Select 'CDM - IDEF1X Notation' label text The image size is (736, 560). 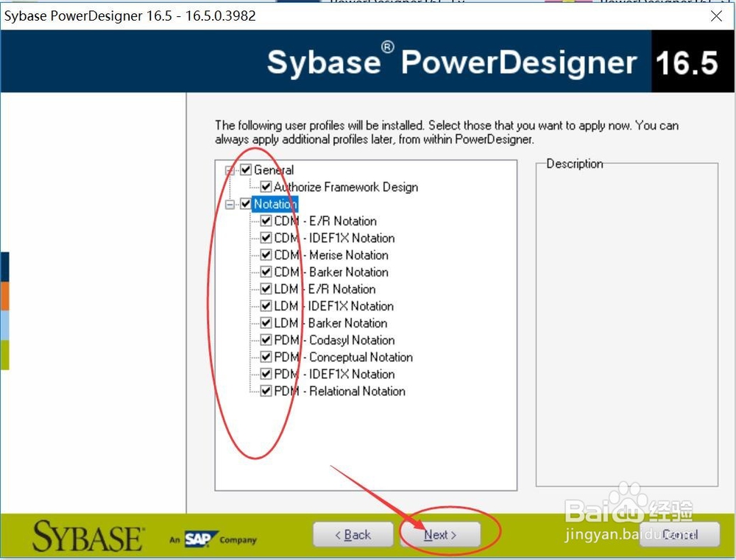coord(334,238)
